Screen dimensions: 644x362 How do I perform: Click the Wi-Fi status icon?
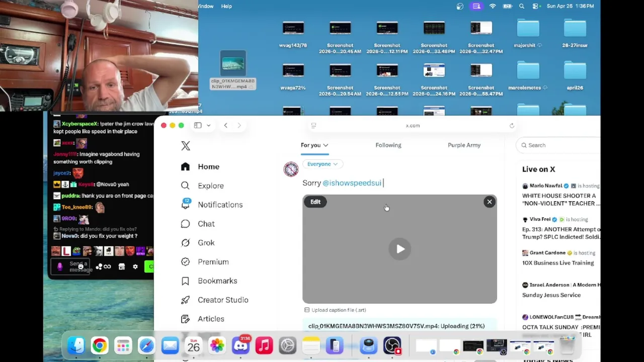pyautogui.click(x=493, y=6)
